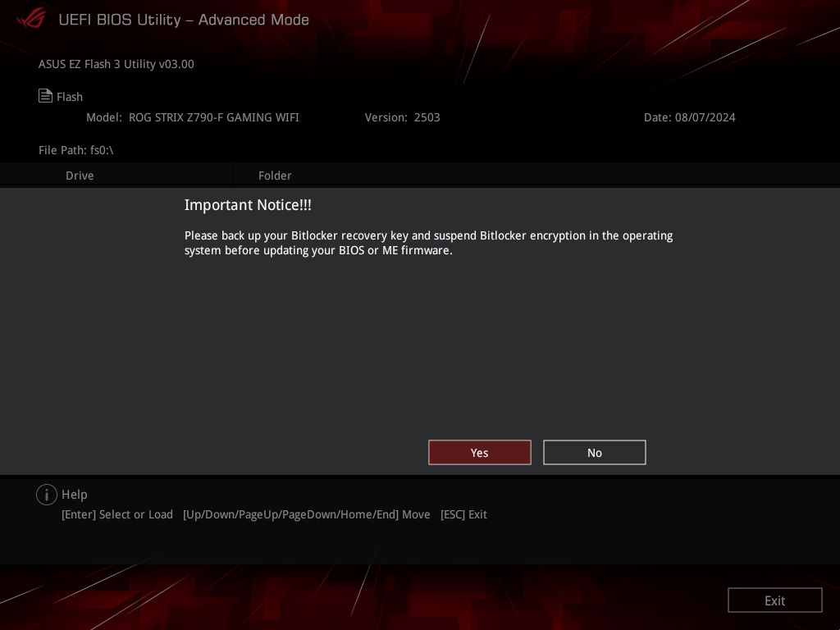This screenshot has width=840, height=630.
Task: Click the Flash section label
Action: pyautogui.click(x=70, y=97)
